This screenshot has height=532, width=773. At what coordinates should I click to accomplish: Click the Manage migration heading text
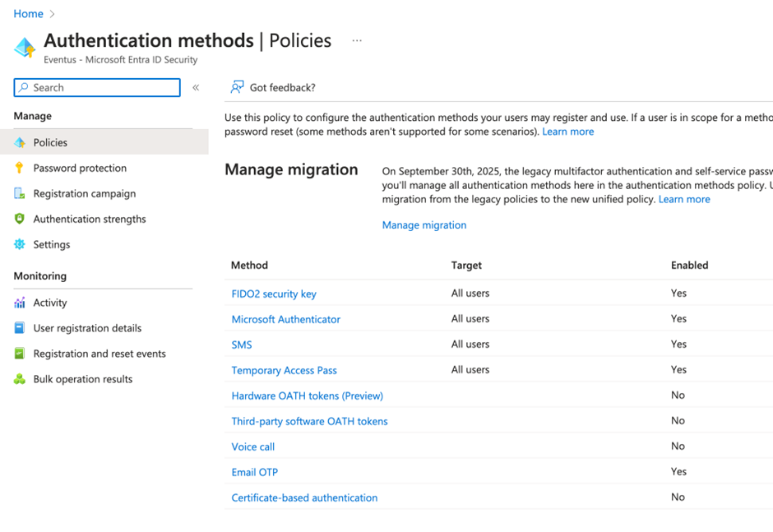point(291,169)
